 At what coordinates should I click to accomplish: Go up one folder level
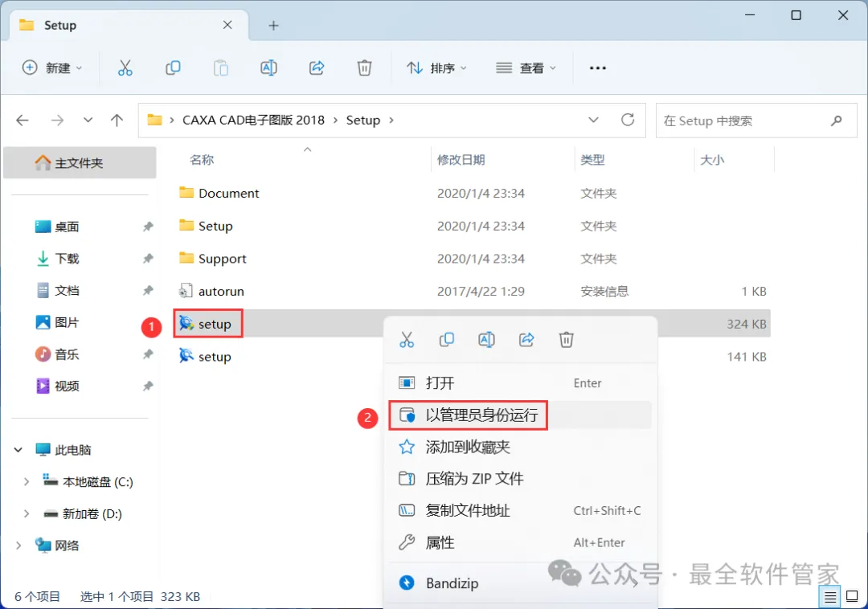[117, 120]
